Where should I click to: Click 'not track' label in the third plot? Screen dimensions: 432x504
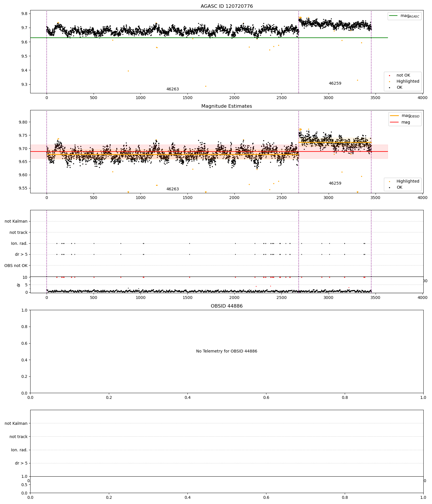coord(18,232)
